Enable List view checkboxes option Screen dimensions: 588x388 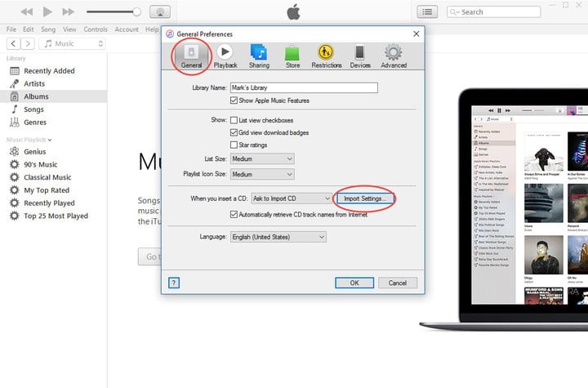point(234,120)
